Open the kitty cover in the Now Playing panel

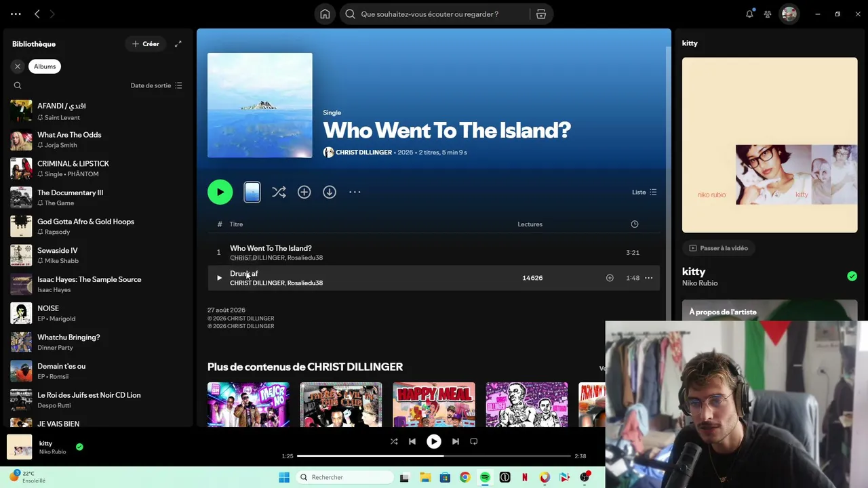coord(770,145)
